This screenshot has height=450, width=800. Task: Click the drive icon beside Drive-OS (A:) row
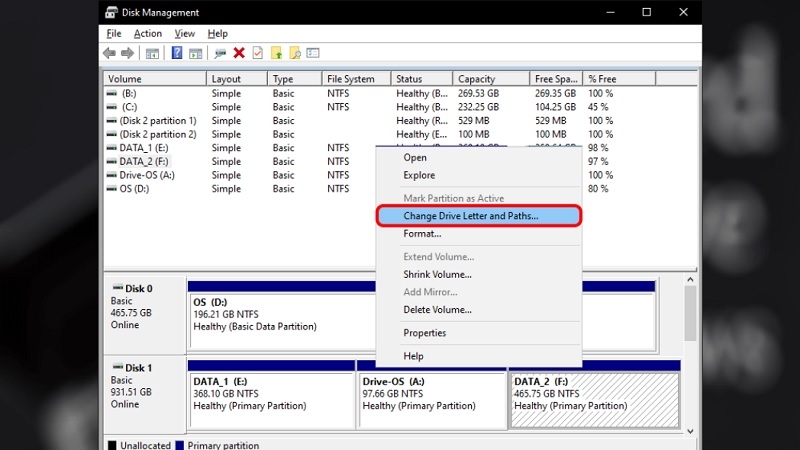[112, 175]
